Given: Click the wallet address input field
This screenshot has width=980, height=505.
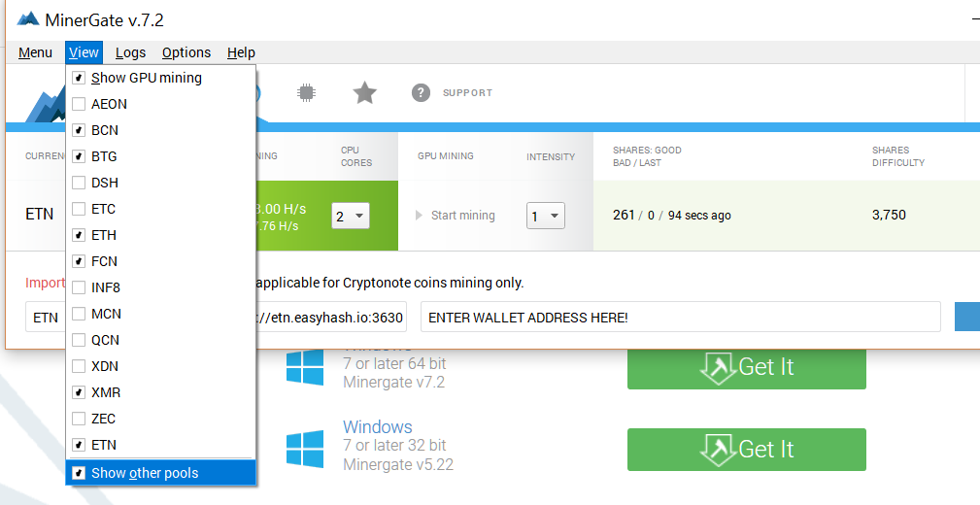Looking at the screenshot, I should click(x=681, y=317).
